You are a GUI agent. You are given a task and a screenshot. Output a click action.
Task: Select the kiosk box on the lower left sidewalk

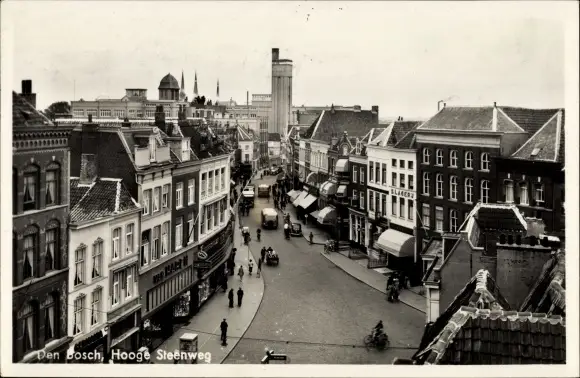pos(188,342)
